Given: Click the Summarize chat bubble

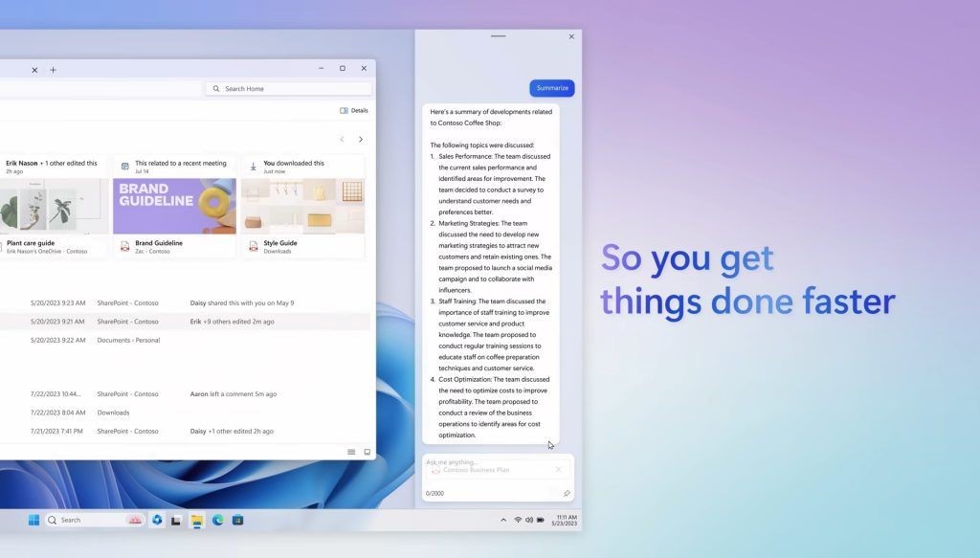Looking at the screenshot, I should click(552, 88).
